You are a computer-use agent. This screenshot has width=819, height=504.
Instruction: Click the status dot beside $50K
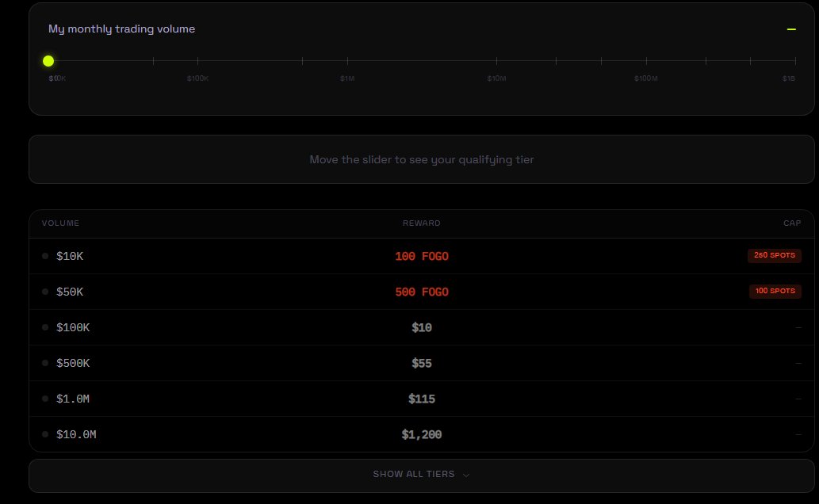click(45, 292)
